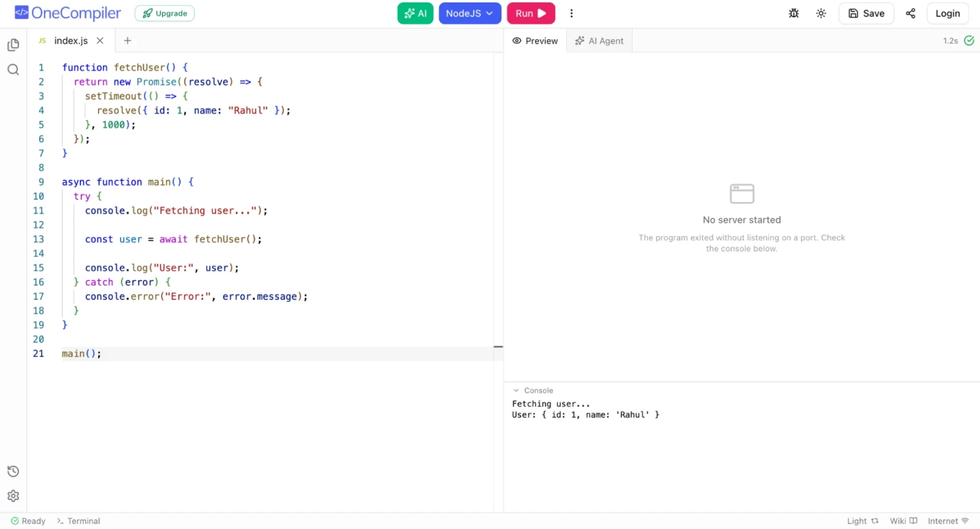Viewport: 980px width, 529px height.
Task: Open the search icon in left sidebar
Action: [13, 69]
